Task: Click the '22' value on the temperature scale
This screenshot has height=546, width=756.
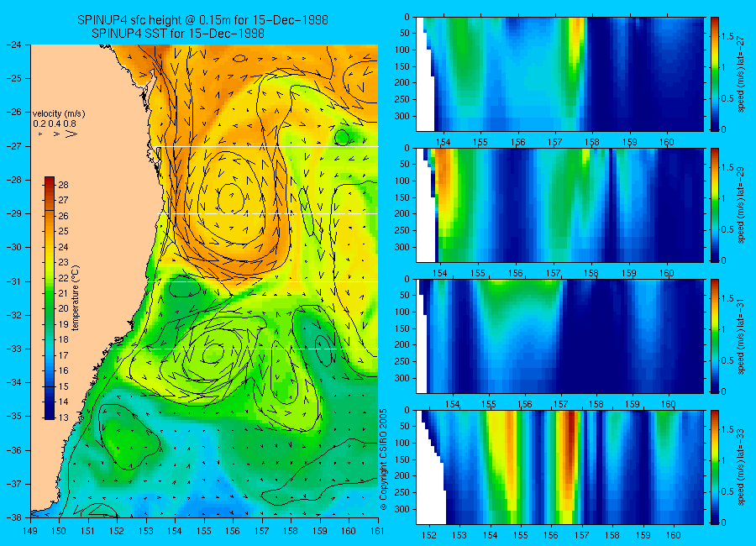Action: (x=63, y=278)
